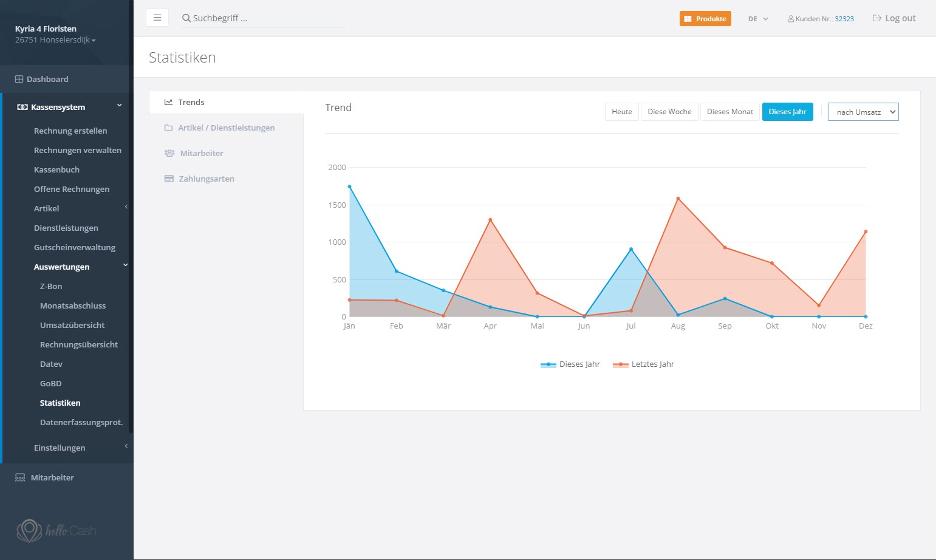Screen dimensions: 936x560
Task: Toggle Dieses Jahr series in chart legend
Action: click(x=570, y=364)
